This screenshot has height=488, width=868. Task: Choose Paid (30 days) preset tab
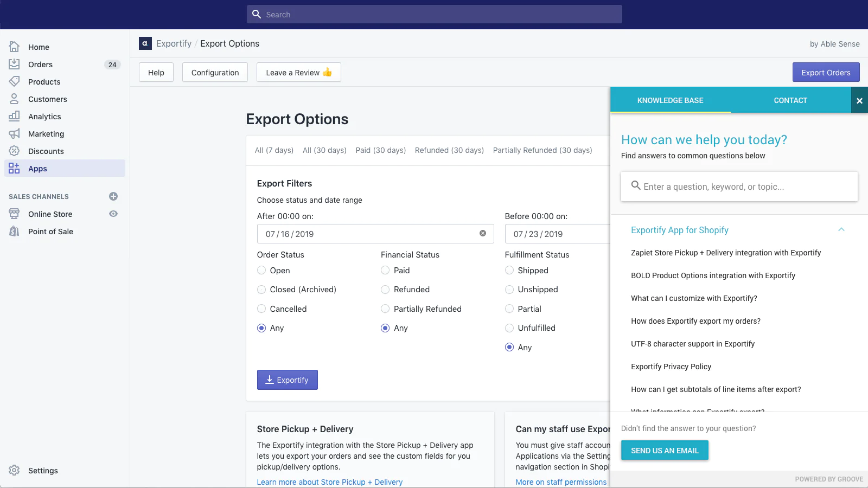[381, 150]
